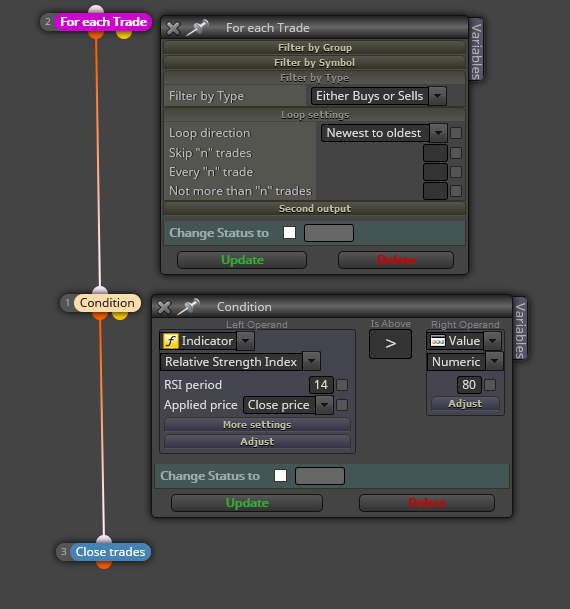Click status color box in Condition panel

pos(320,476)
